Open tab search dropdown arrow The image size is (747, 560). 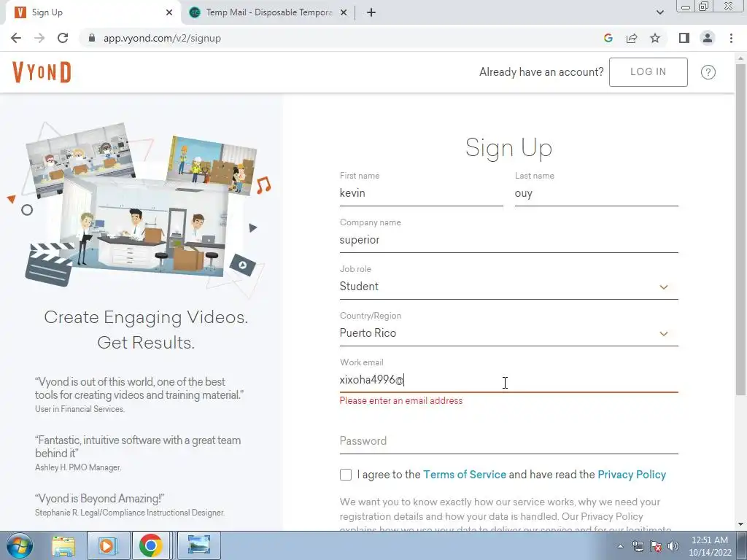(659, 12)
